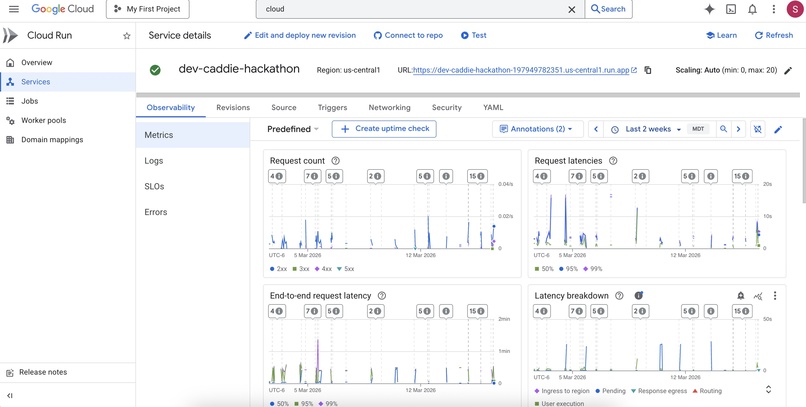Click annotation marker 15 on Request count chart
806x407 pixels.
477,176
